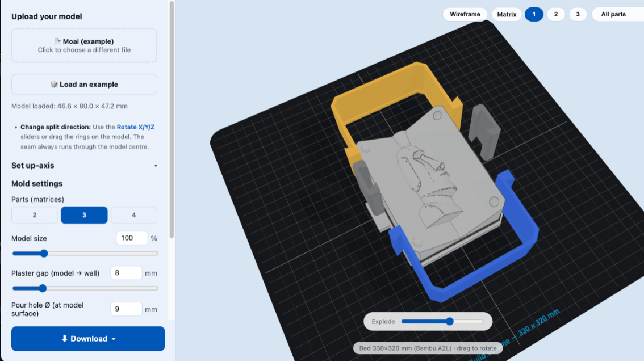
Task: Click the 'Bed 330×320 mm (Bambu A2L)' status label
Action: (428, 348)
